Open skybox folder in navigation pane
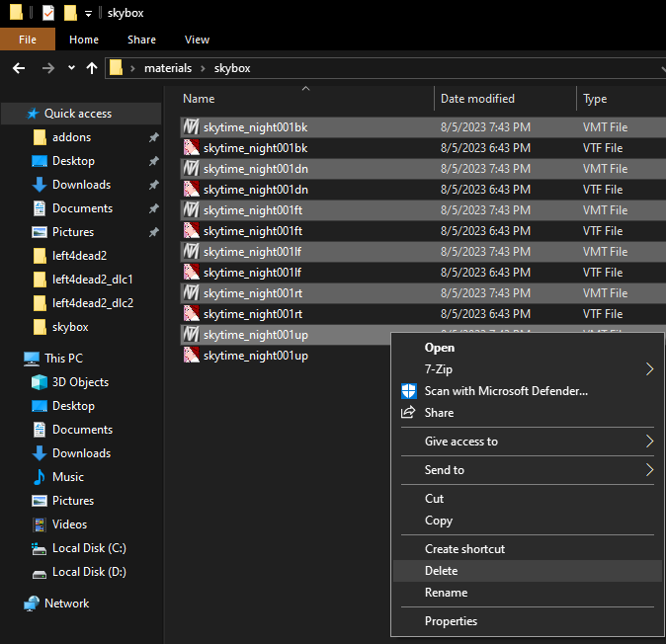 pos(70,327)
